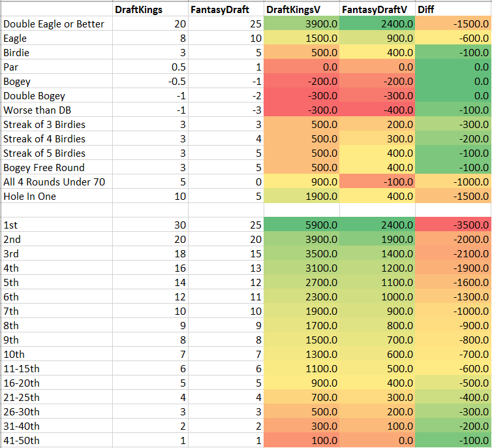492x448 pixels.
Task: Click the 3100.0 value in 4th row
Action: tap(301, 268)
